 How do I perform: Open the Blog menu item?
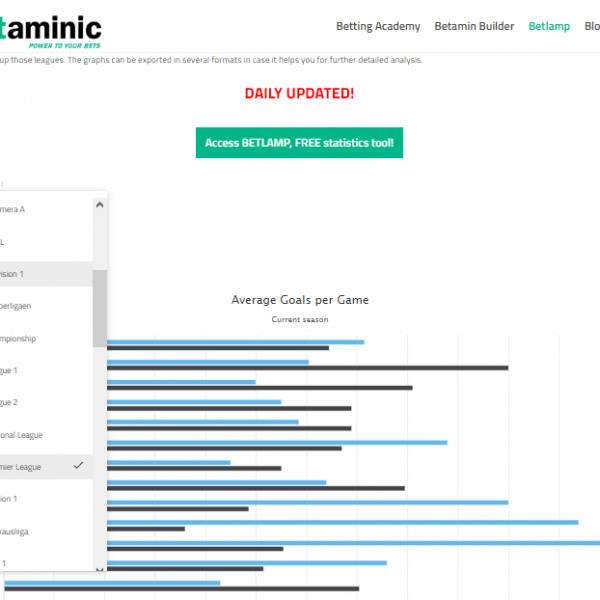[592, 26]
